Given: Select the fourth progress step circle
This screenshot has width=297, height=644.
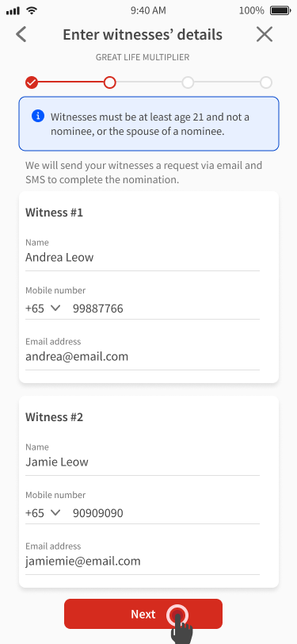Looking at the screenshot, I should (x=266, y=82).
